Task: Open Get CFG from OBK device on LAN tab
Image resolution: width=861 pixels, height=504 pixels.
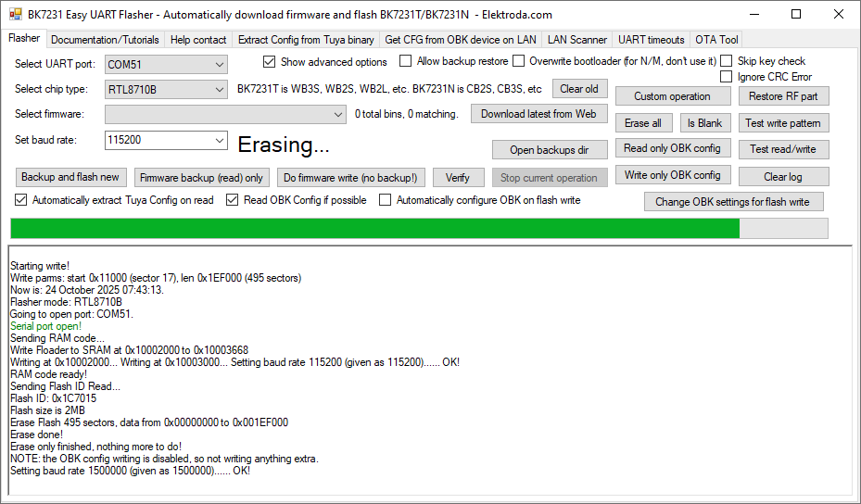Action: [x=461, y=40]
